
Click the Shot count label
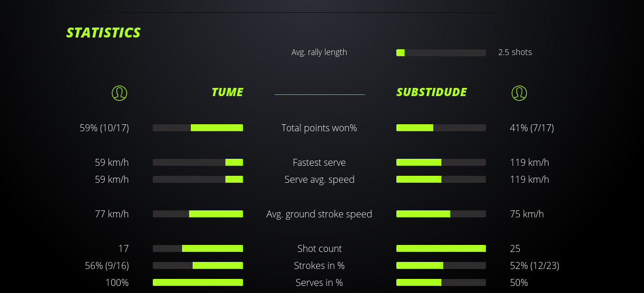click(x=319, y=248)
